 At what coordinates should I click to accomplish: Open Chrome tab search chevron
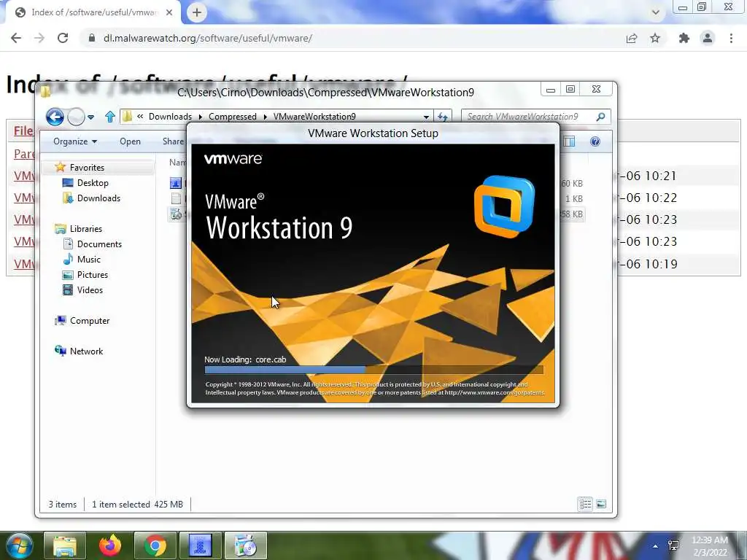tap(656, 13)
